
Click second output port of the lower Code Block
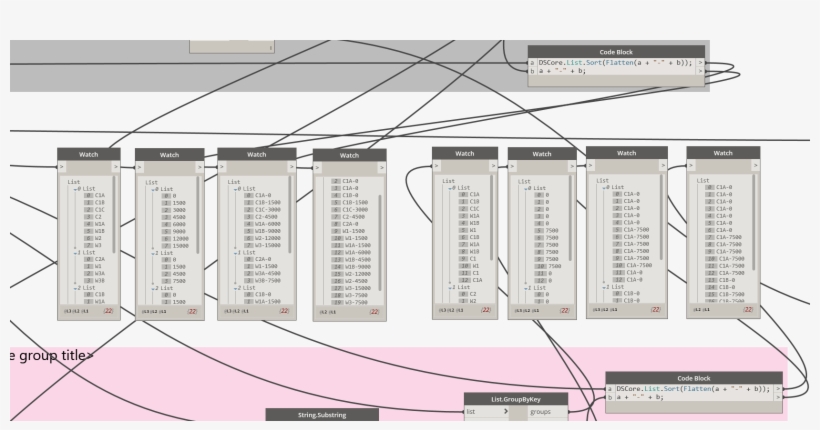pyautogui.click(x=779, y=397)
